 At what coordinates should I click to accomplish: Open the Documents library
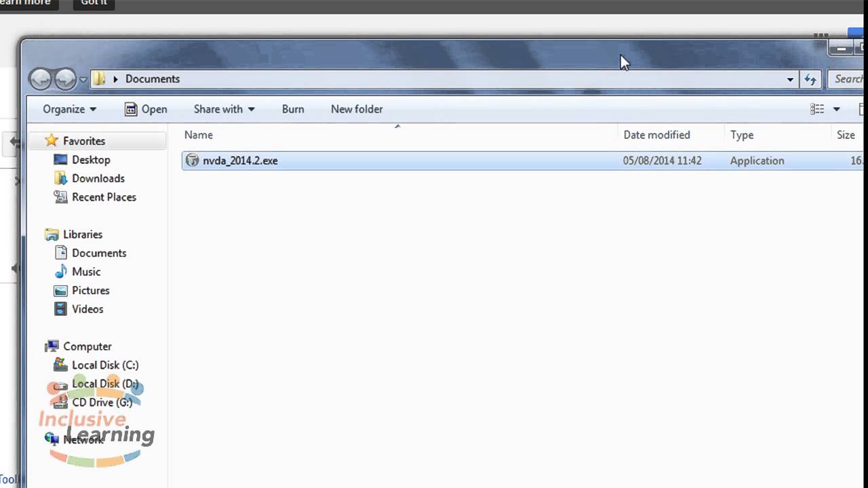pos(99,253)
